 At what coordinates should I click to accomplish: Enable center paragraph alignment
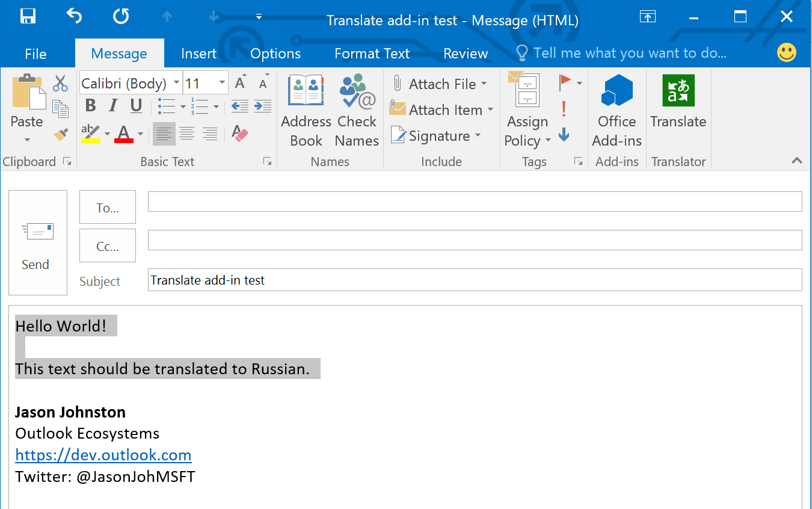[x=186, y=134]
